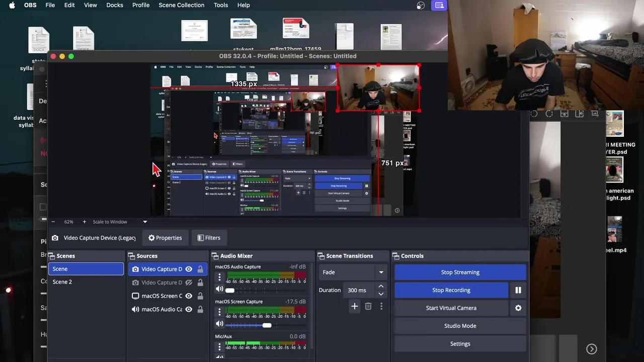Click the 62% zoom level text
Image resolution: width=644 pixels, height=362 pixels.
tap(68, 222)
